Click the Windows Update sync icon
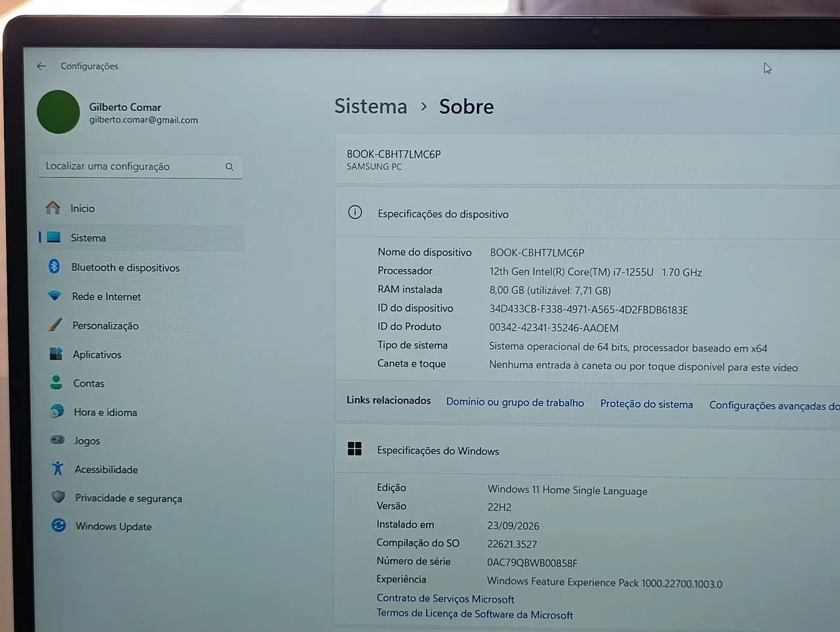This screenshot has height=632, width=840. (59, 525)
